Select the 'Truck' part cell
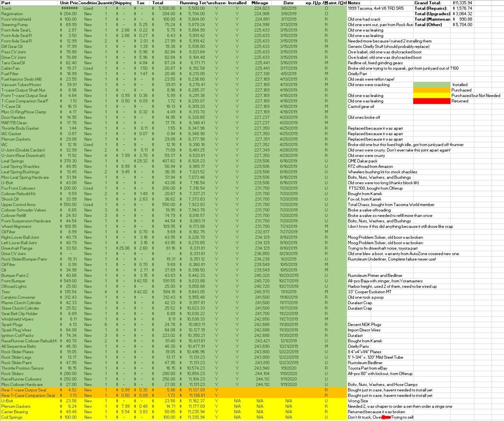This screenshot has width=504, height=421. coord(30,8)
